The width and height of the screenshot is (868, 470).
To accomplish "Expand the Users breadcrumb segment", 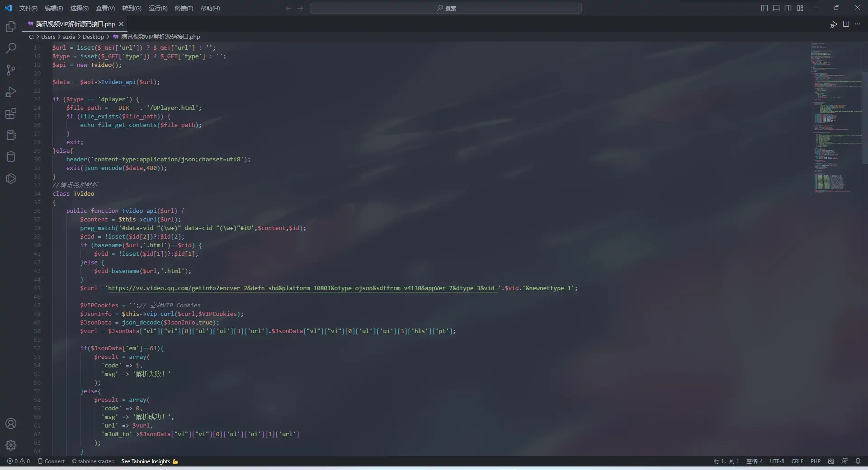I will [x=48, y=37].
